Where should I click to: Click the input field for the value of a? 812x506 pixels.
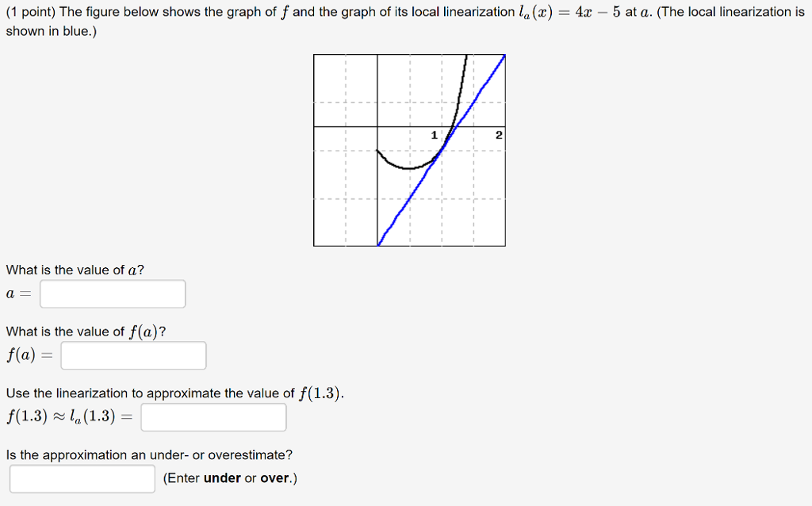(112, 293)
